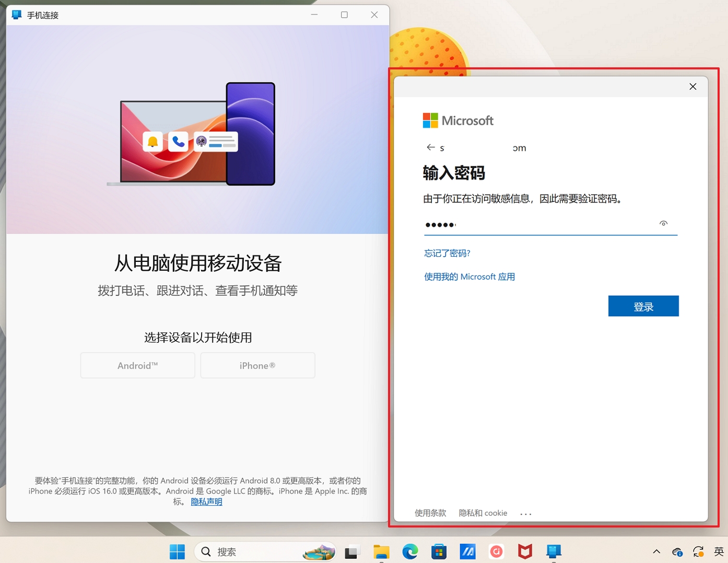Launch Microsoft Edge from taskbar
This screenshot has height=563, width=728.
pos(410,552)
